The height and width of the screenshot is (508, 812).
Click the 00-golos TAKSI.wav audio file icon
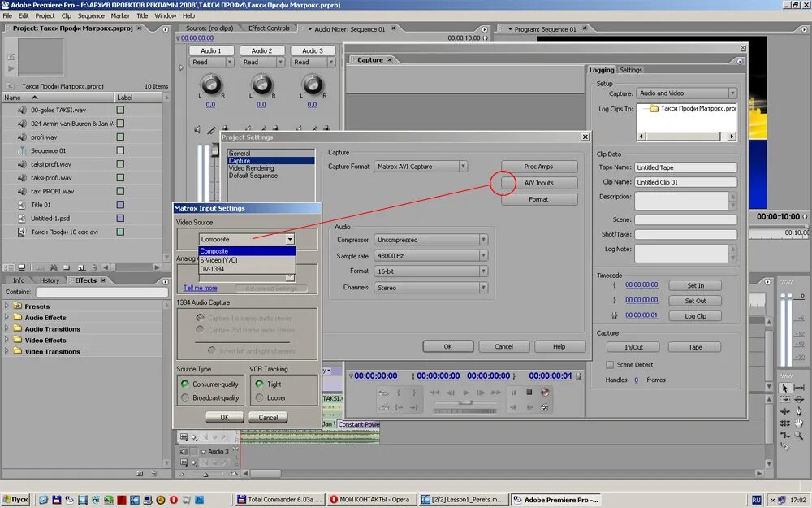click(x=22, y=110)
